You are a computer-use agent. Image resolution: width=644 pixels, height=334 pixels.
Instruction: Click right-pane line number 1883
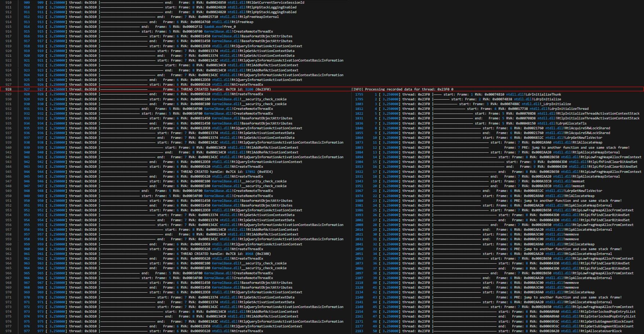pos(359,148)
